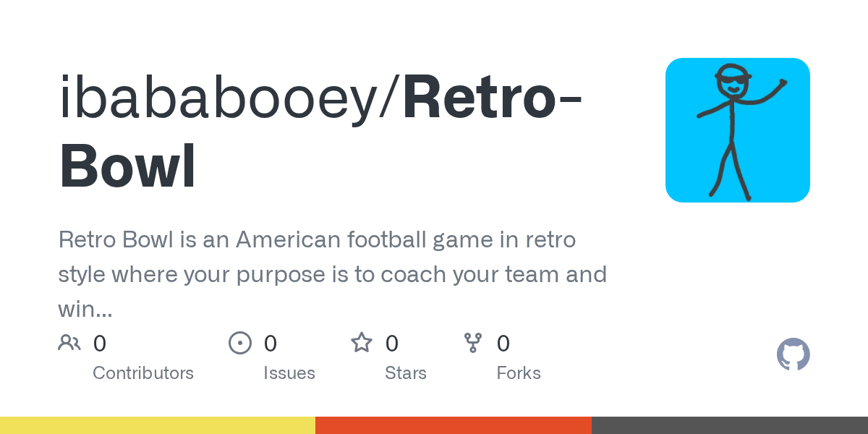Viewport: 868px width, 434px height.
Task: Select the Stars label
Action: point(406,373)
